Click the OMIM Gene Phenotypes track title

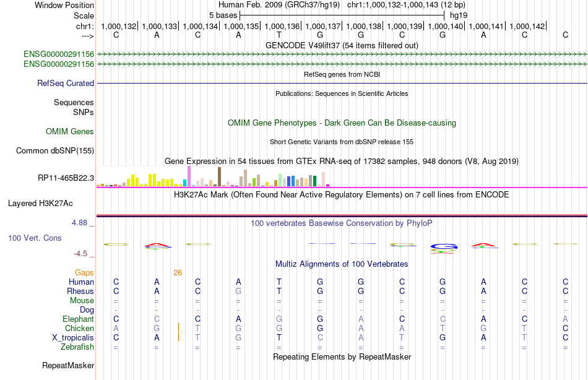tap(342, 123)
